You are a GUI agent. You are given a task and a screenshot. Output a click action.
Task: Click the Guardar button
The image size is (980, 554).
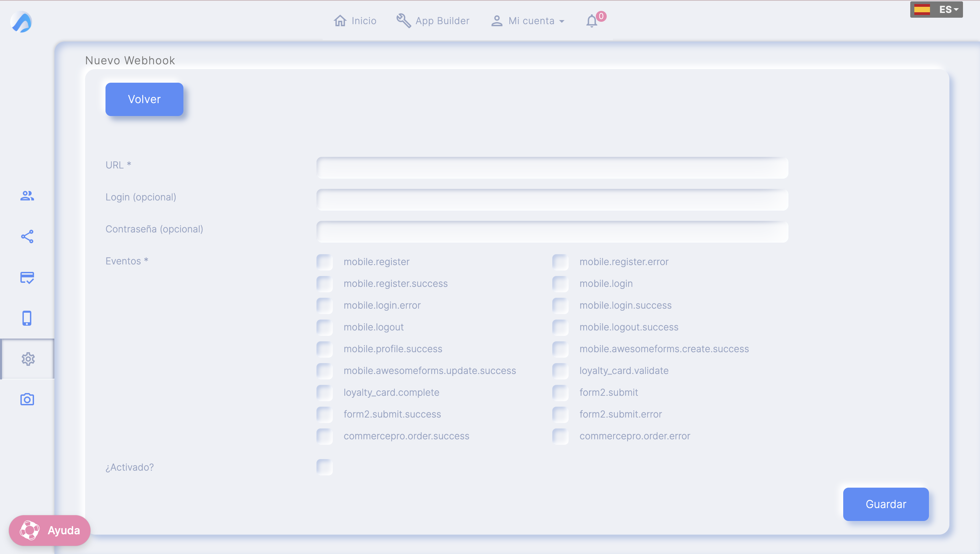click(886, 504)
